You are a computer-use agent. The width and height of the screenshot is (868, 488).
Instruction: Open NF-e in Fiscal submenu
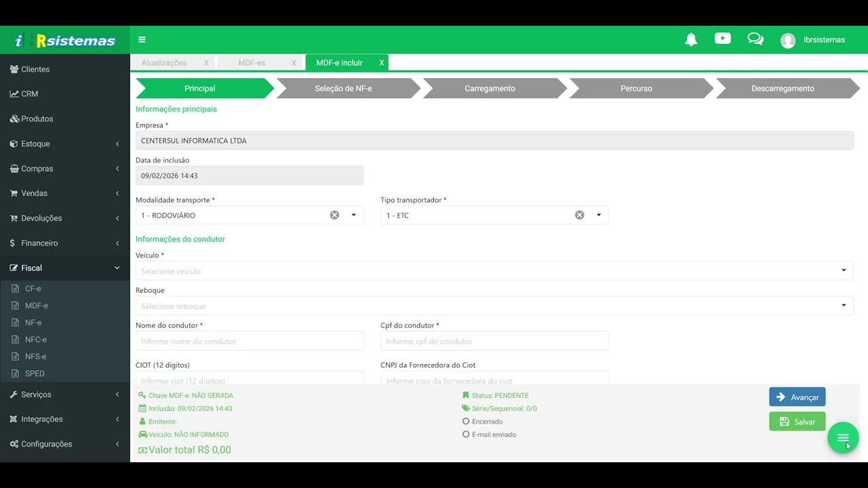point(33,323)
